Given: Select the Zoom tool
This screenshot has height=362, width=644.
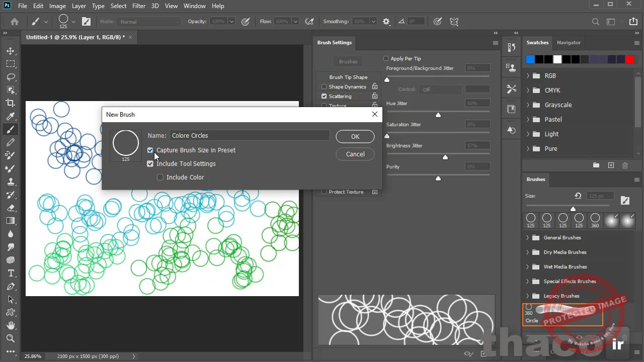Looking at the screenshot, I should coord(11,338).
